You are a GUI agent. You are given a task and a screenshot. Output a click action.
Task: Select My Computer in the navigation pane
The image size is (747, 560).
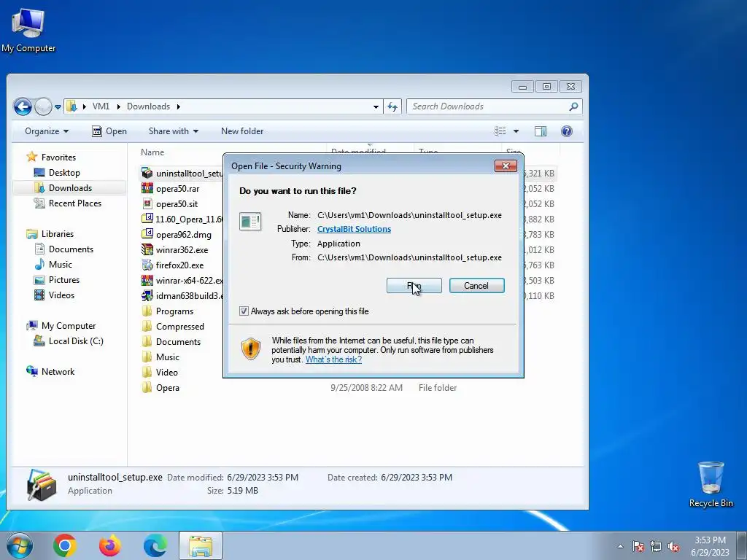68,326
